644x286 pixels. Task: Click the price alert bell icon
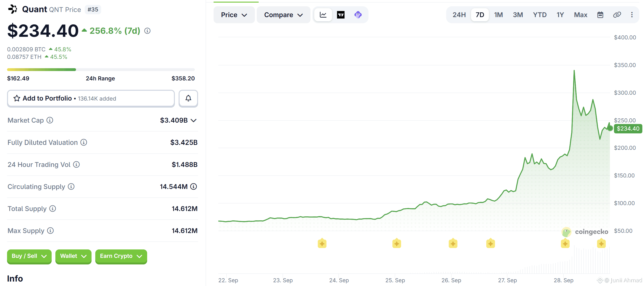[188, 98]
